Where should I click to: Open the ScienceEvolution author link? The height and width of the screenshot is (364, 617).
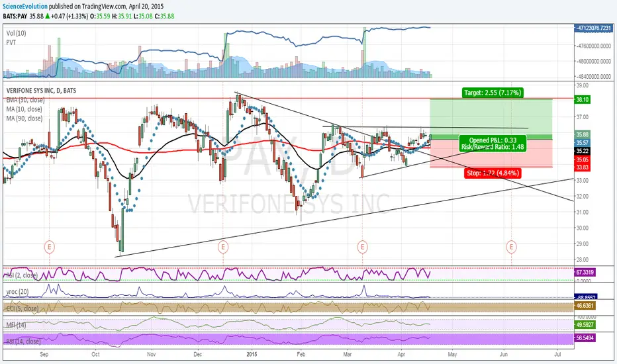pyautogui.click(x=25, y=7)
